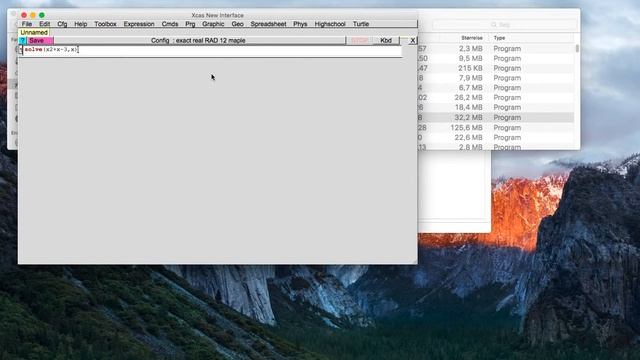The height and width of the screenshot is (360, 640).
Task: Select the 9,5 MB Program row
Action: 496,58
